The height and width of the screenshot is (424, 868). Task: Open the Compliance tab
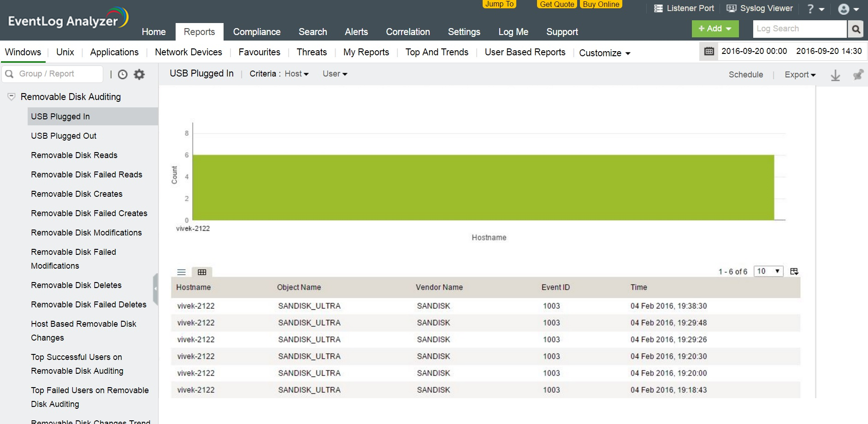click(x=256, y=32)
